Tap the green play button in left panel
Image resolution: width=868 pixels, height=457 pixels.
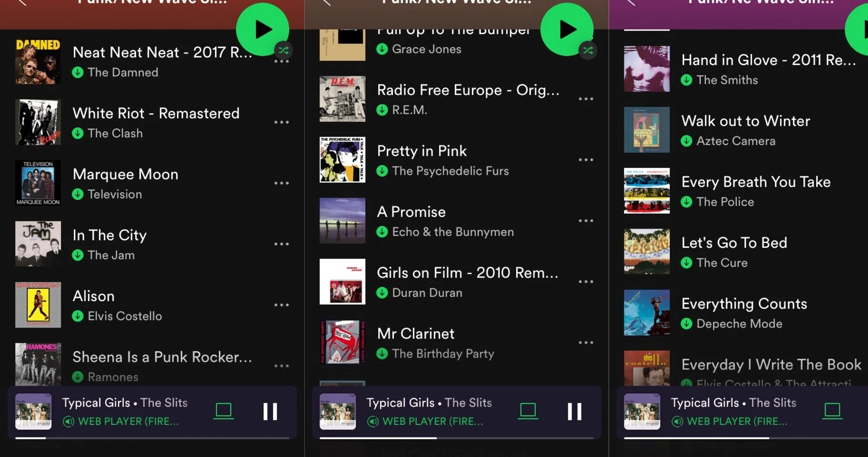pos(263,30)
